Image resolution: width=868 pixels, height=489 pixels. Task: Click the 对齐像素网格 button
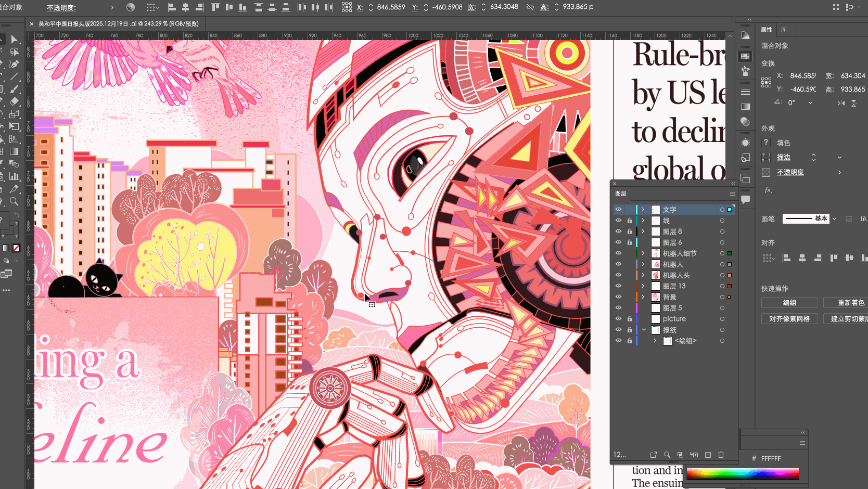click(x=789, y=319)
